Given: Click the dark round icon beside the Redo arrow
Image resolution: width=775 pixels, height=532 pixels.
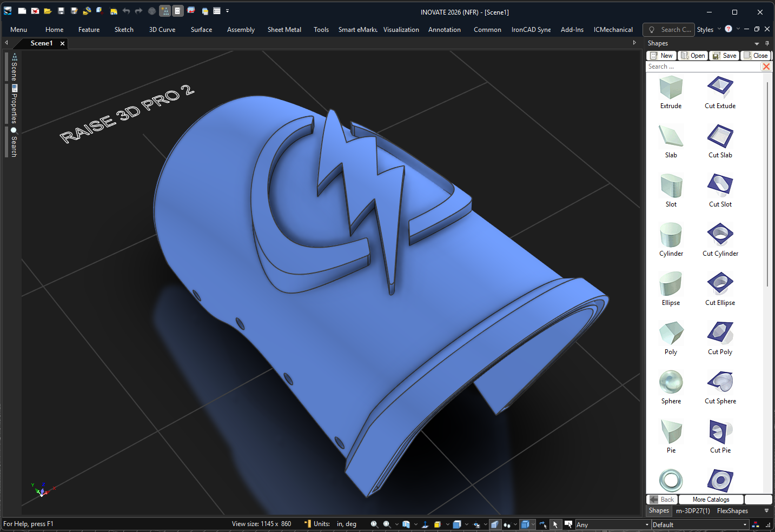Looking at the screenshot, I should pyautogui.click(x=152, y=11).
